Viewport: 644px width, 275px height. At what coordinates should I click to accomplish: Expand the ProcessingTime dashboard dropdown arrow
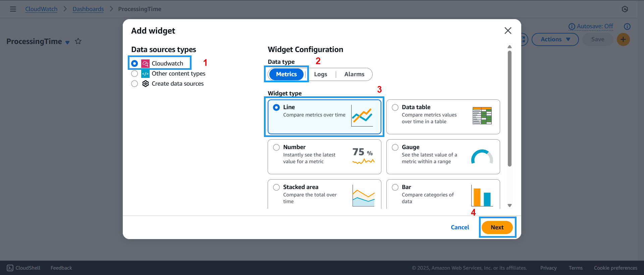67,42
